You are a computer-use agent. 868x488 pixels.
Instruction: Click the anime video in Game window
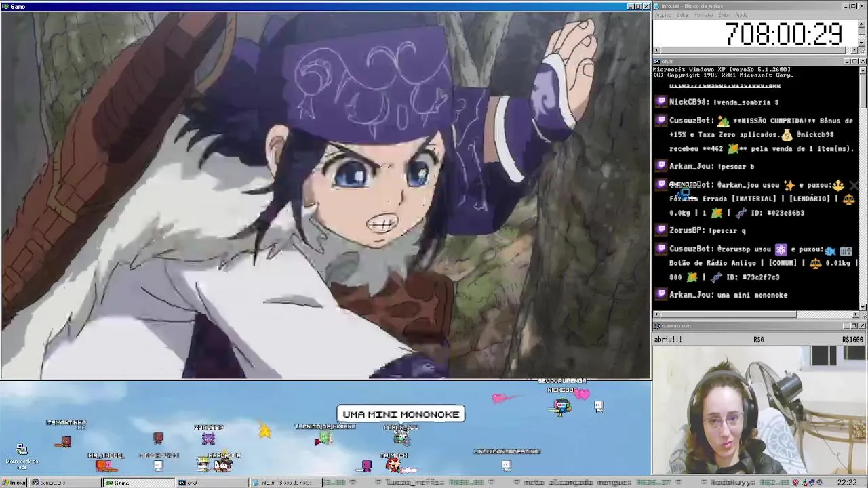(x=325, y=195)
